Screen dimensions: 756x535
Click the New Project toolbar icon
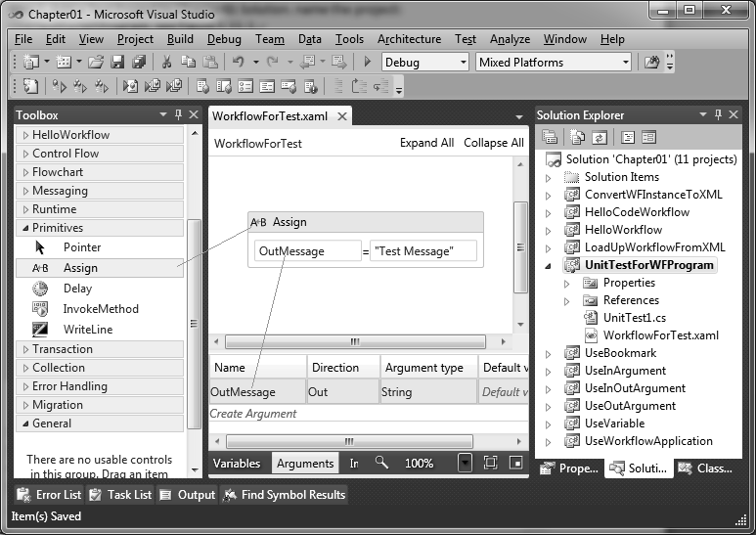[x=31, y=62]
